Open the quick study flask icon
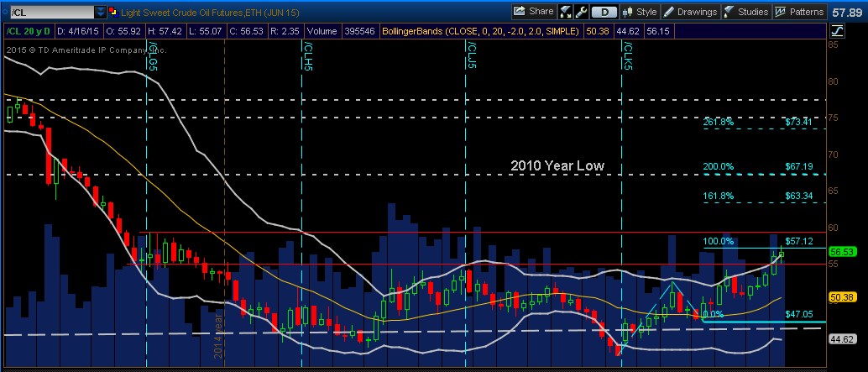 tap(566, 12)
